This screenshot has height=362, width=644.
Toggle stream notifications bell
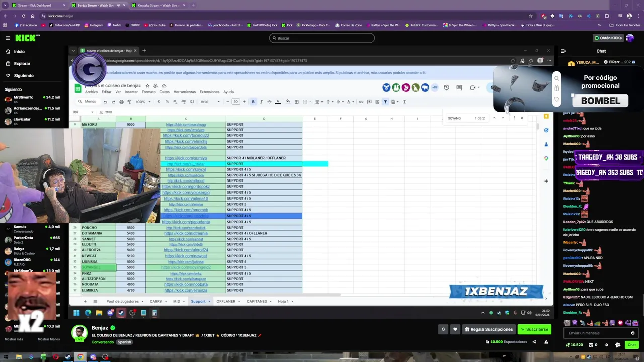point(443,329)
